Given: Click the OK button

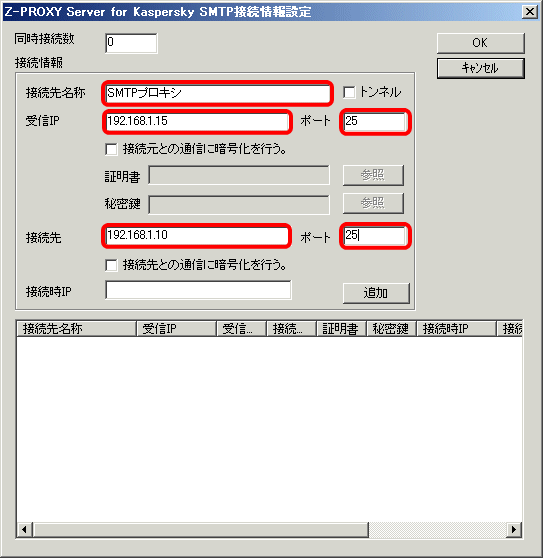Looking at the screenshot, I should click(x=480, y=43).
